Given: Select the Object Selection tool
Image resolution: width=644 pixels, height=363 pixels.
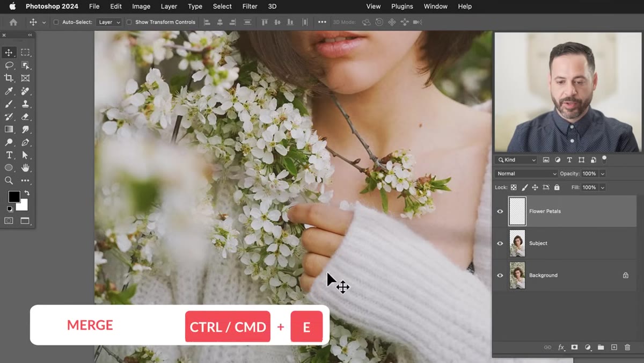Looking at the screenshot, I should click(25, 65).
